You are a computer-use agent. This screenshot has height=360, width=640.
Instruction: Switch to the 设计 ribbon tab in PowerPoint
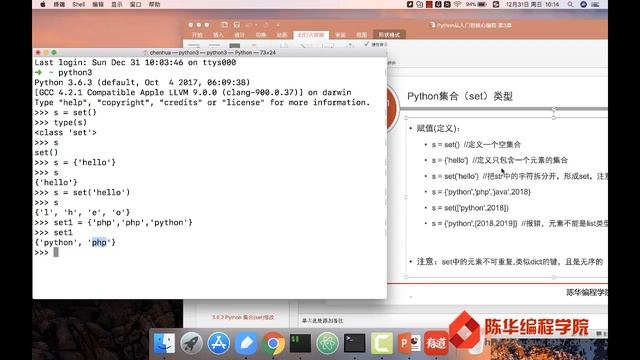point(240,35)
